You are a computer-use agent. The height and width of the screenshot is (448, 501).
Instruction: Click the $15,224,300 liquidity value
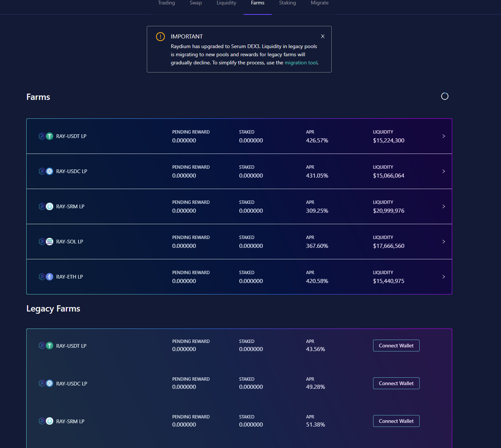pyautogui.click(x=389, y=141)
